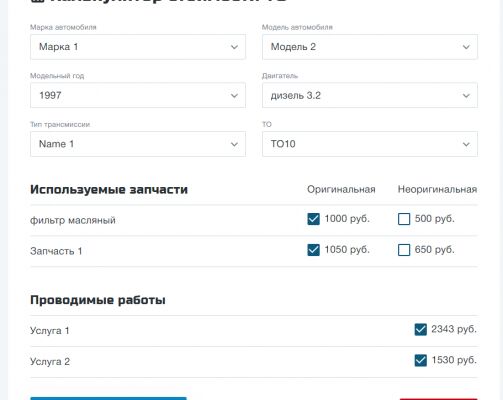This screenshot has width=503, height=400.
Task: Click the Проводимые работы heading
Action: (x=98, y=300)
